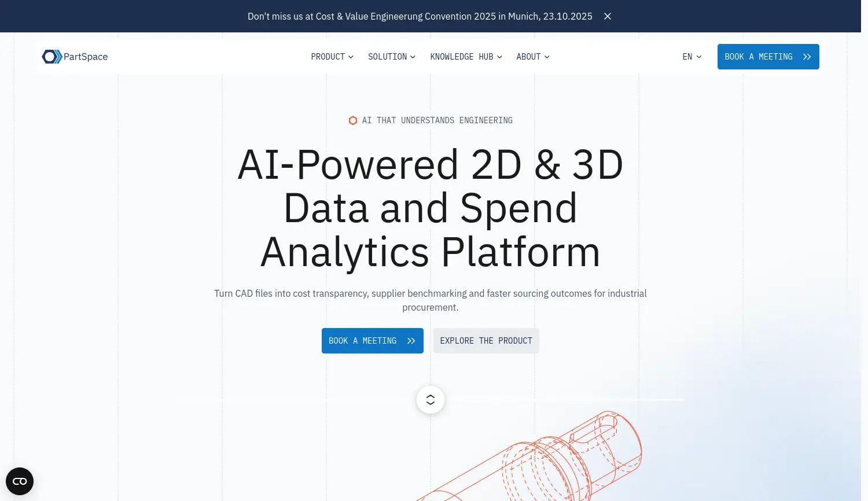Open the cookie settings widget in the corner
The width and height of the screenshot is (868, 501).
[x=20, y=481]
